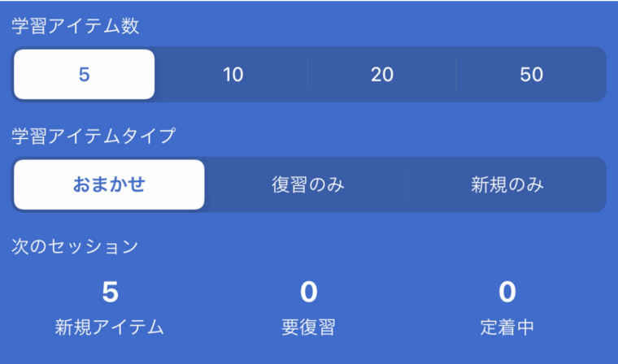
Task: Select 5 for 学習アイテム数
Action: [x=84, y=75]
